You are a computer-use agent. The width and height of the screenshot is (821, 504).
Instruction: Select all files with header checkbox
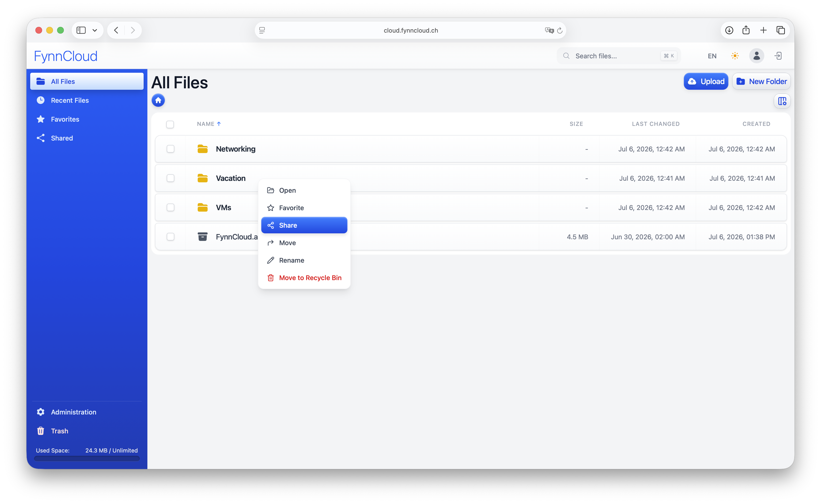(x=170, y=124)
